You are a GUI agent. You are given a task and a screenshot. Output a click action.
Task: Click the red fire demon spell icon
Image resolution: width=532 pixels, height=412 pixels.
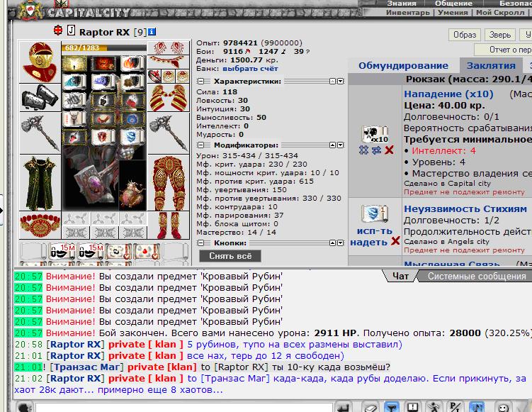(103, 65)
